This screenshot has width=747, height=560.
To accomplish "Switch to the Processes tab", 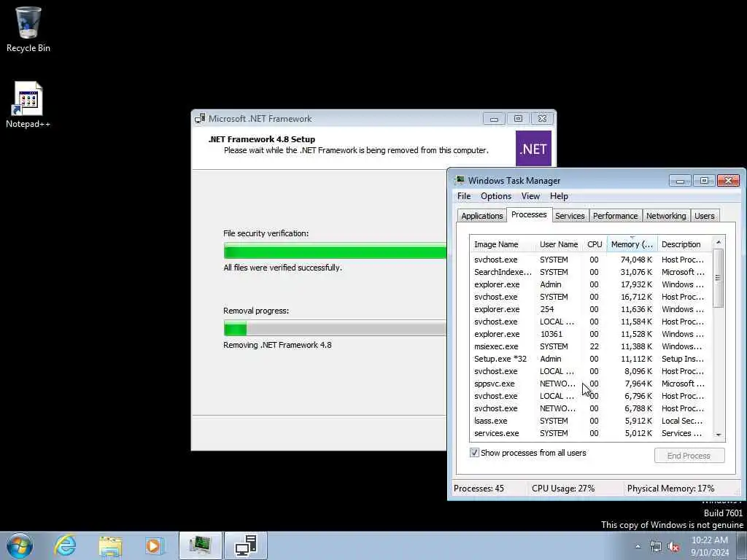I will point(529,215).
